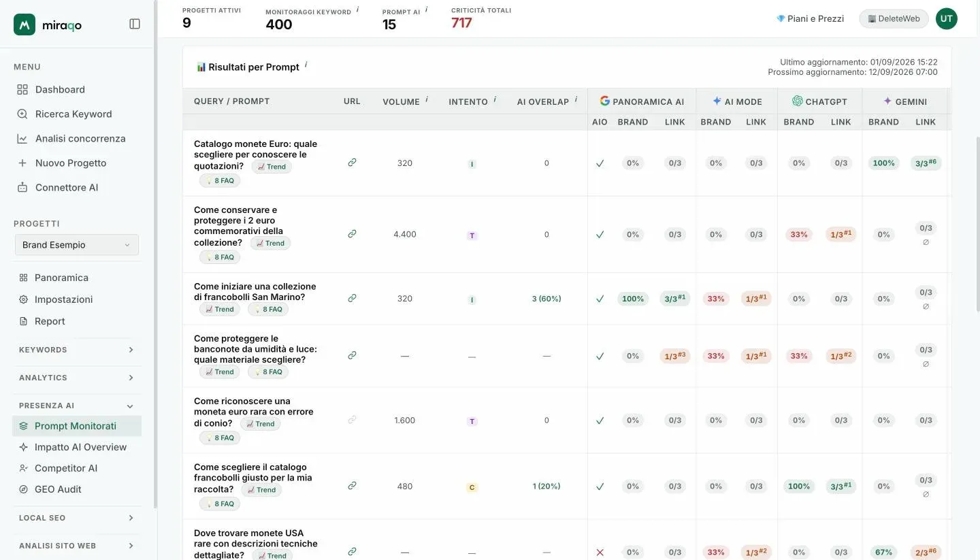Click the QUERY / PROMPT column header

[x=231, y=101]
